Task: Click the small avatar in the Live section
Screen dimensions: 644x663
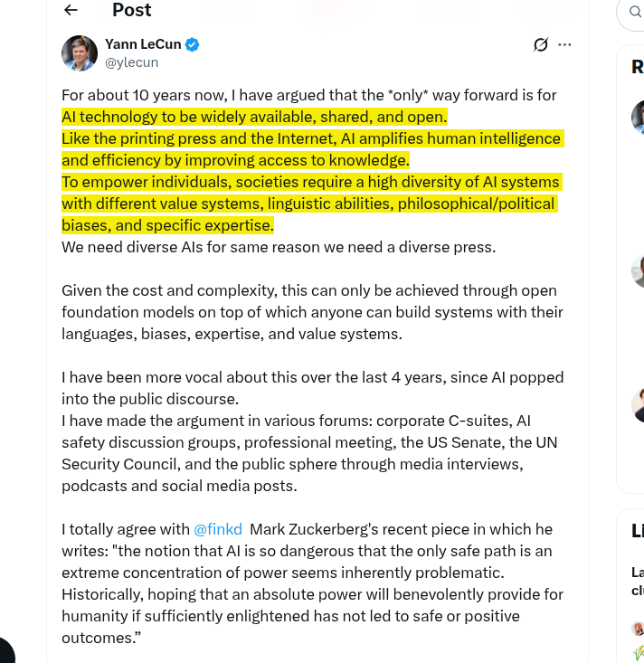Action: 638,629
